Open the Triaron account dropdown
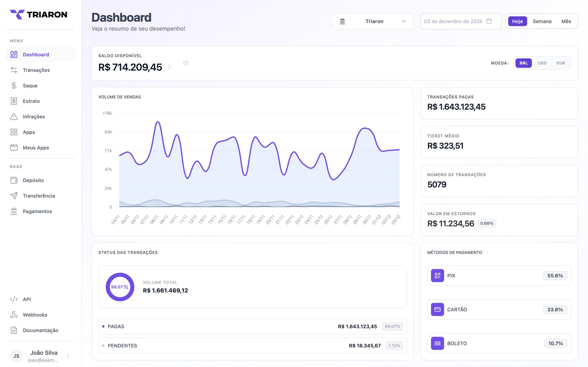This screenshot has height=367, width=588. coord(373,21)
